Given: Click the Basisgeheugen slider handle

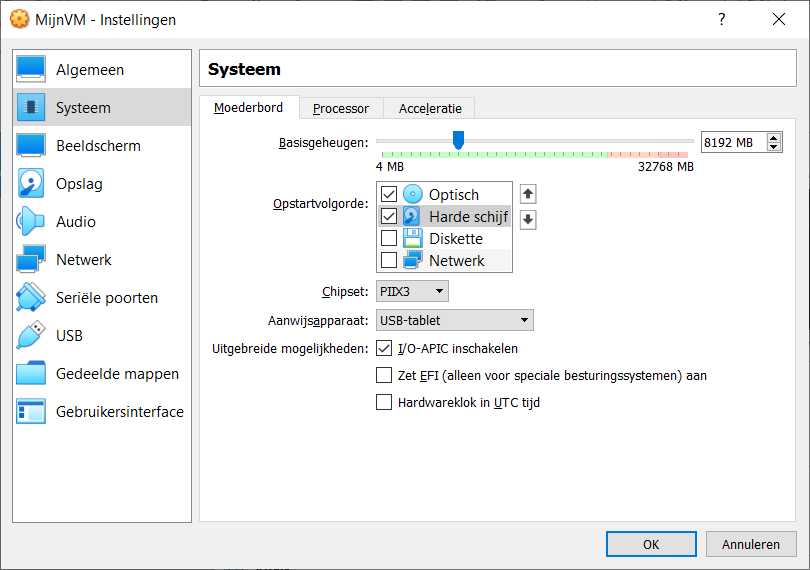Looking at the screenshot, I should [x=458, y=141].
